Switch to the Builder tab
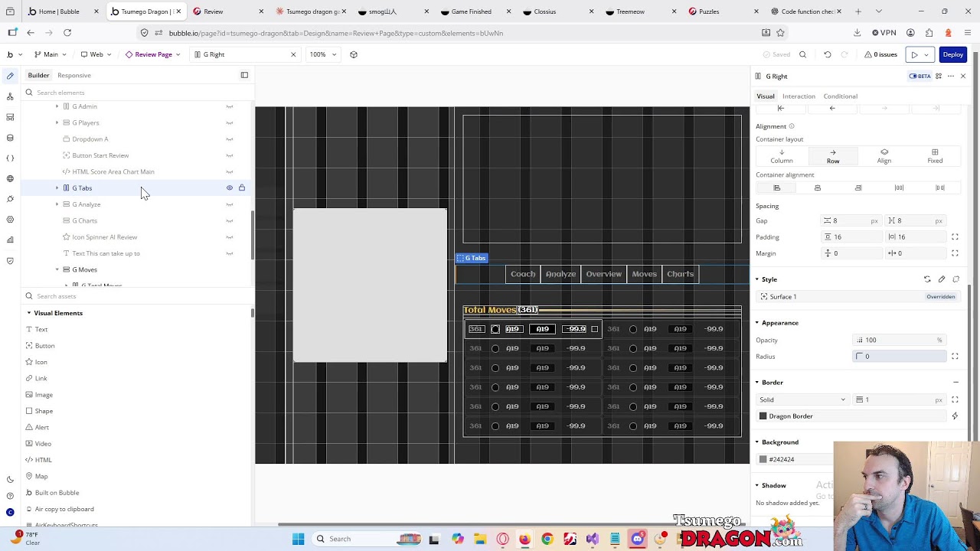This screenshot has height=551, width=980. tap(38, 75)
